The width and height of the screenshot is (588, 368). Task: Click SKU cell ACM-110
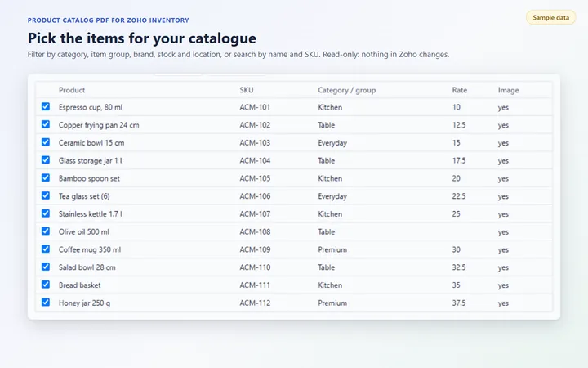tap(255, 267)
